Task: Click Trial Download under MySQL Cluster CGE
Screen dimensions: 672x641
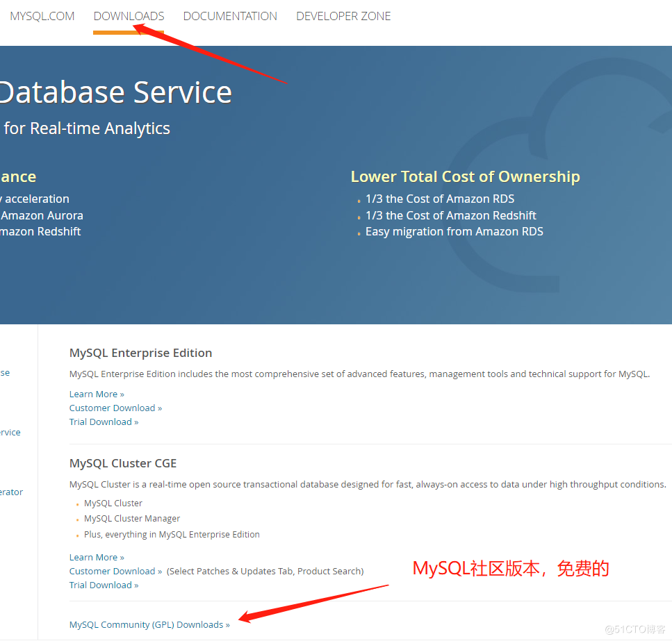Action: (x=104, y=585)
